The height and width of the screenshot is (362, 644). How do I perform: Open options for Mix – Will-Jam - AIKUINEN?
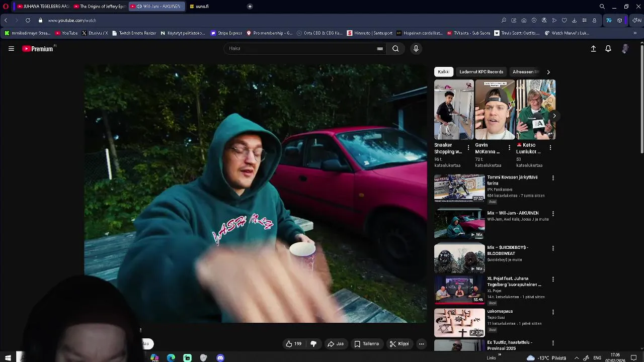[x=553, y=214]
